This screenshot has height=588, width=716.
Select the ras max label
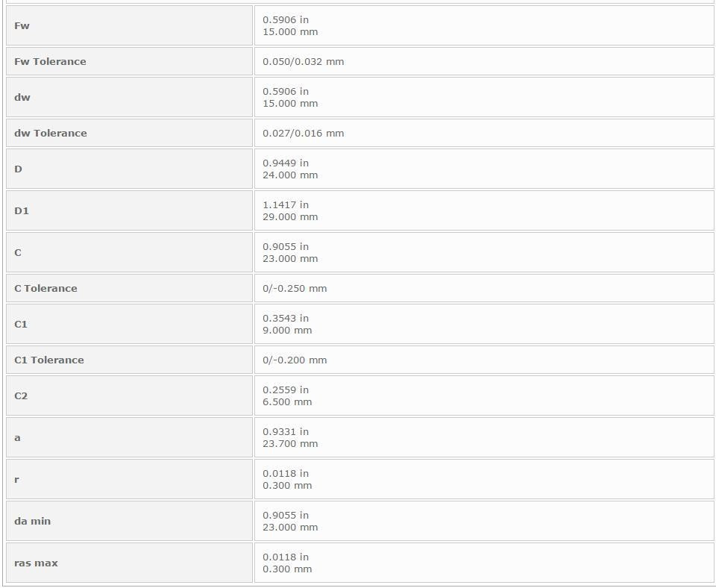pyautogui.click(x=36, y=563)
